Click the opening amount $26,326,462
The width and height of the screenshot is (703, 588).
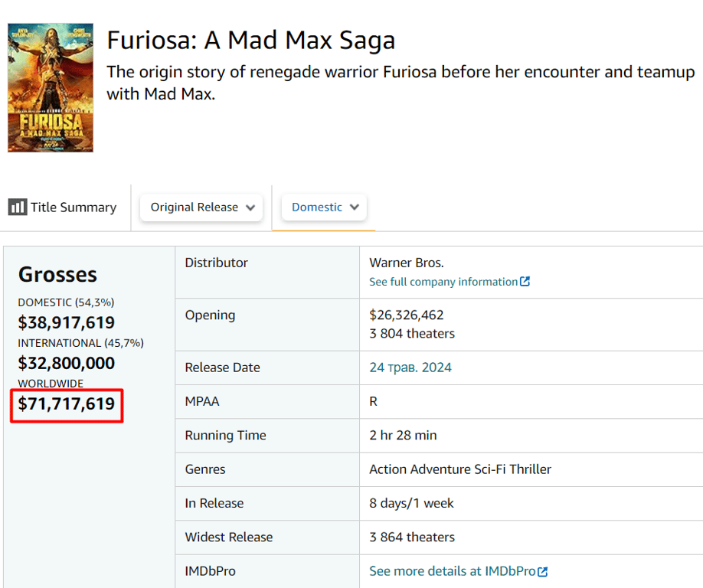[x=407, y=315]
